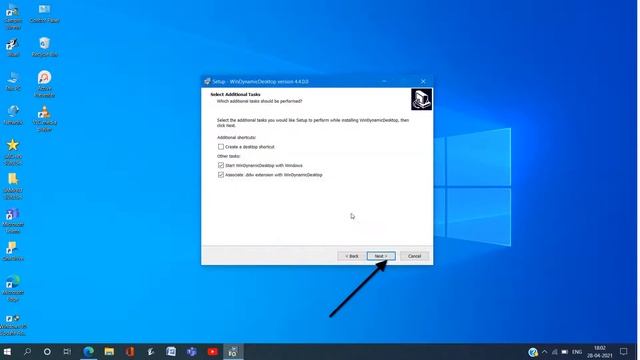Launch Microsoft Edge from the taskbar
This screenshot has width=640, height=360.
coord(88,351)
